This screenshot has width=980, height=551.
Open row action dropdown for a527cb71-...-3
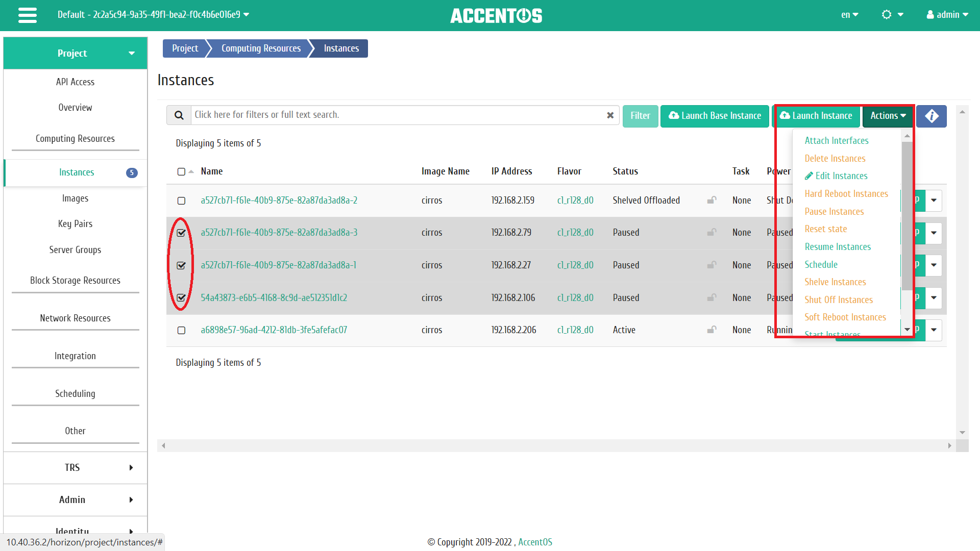(934, 233)
